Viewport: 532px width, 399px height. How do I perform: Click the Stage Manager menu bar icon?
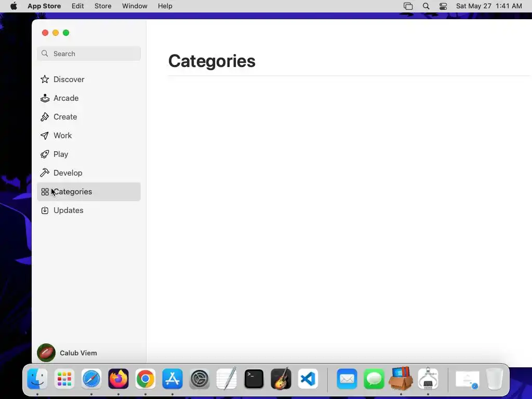pyautogui.click(x=408, y=6)
